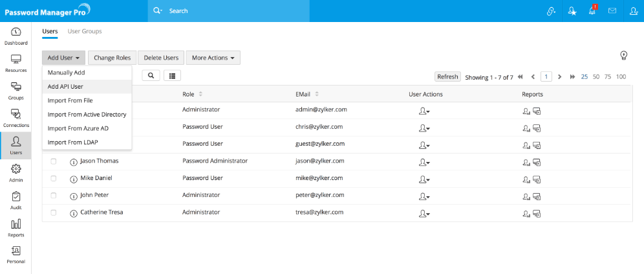
Task: Open the Dashboard sidebar icon
Action: click(x=16, y=36)
